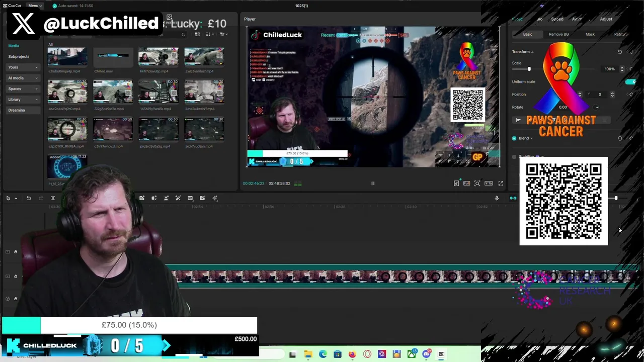
Task: Toggle the middle video track's visibility icon
Action: pyautogui.click(x=8, y=276)
